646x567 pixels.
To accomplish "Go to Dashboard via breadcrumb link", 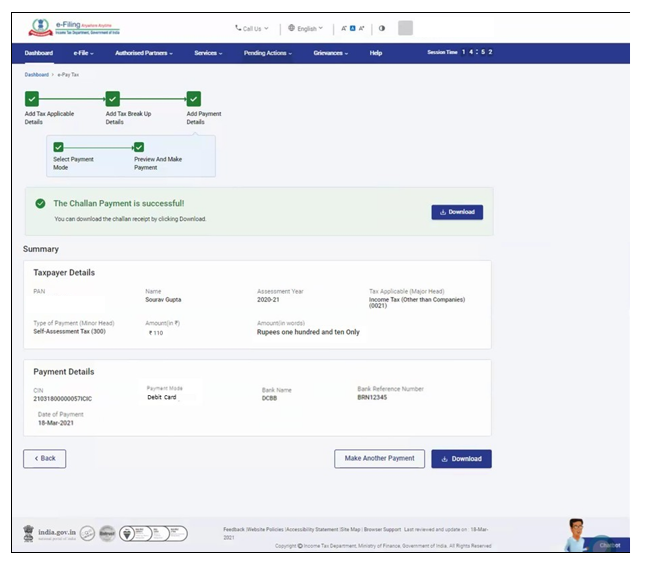I will click(x=36, y=75).
